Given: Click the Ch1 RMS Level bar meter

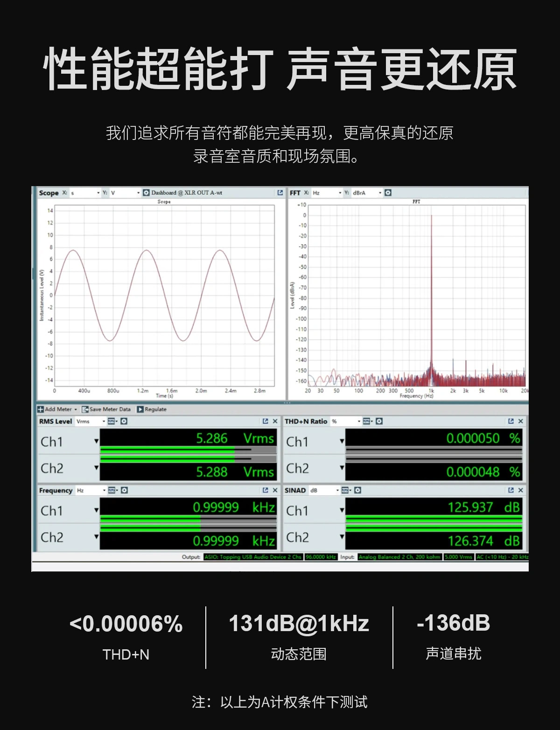Looking at the screenshot, I should [x=188, y=450].
